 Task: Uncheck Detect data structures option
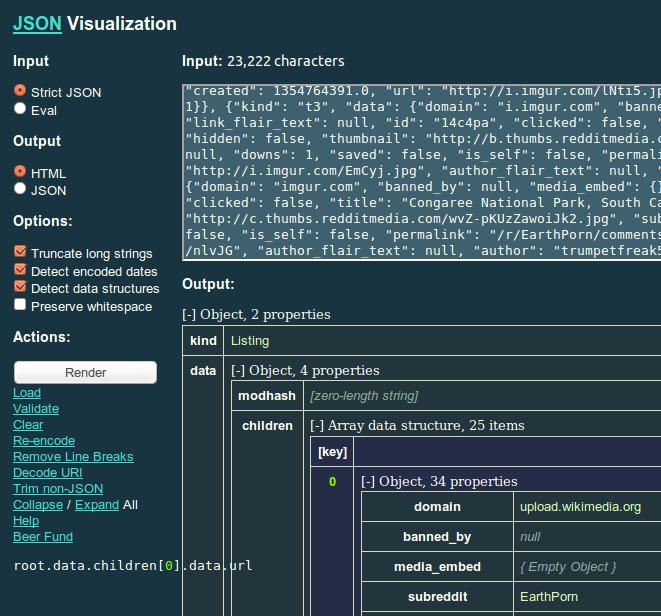click(x=20, y=287)
